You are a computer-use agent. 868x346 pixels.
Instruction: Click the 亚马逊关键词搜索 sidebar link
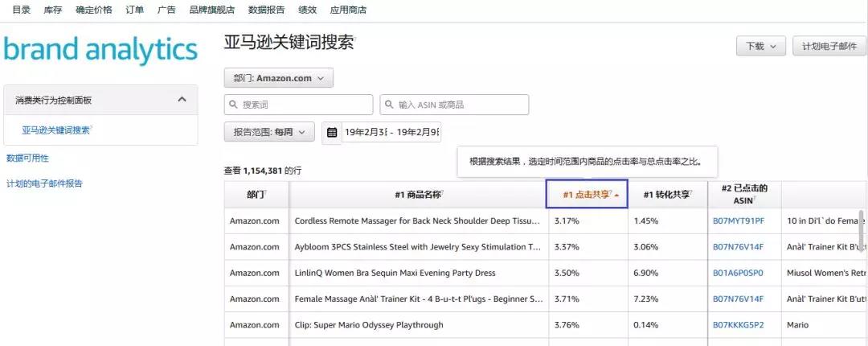pos(56,130)
